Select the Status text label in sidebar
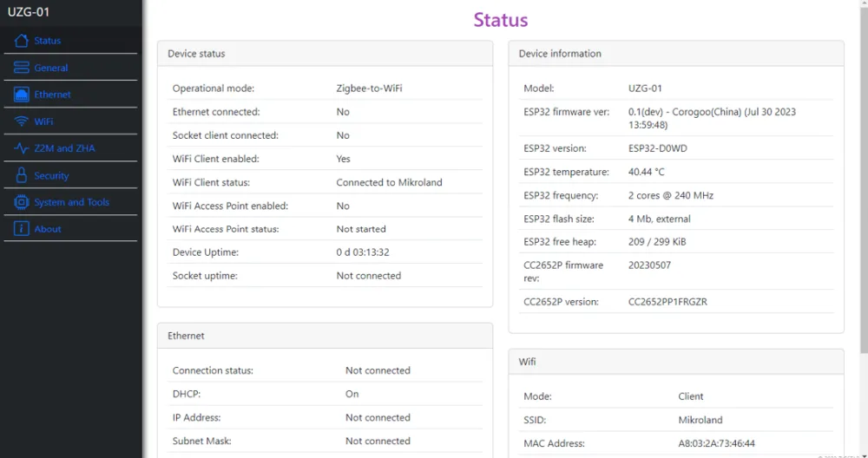This screenshot has height=458, width=868. [48, 41]
